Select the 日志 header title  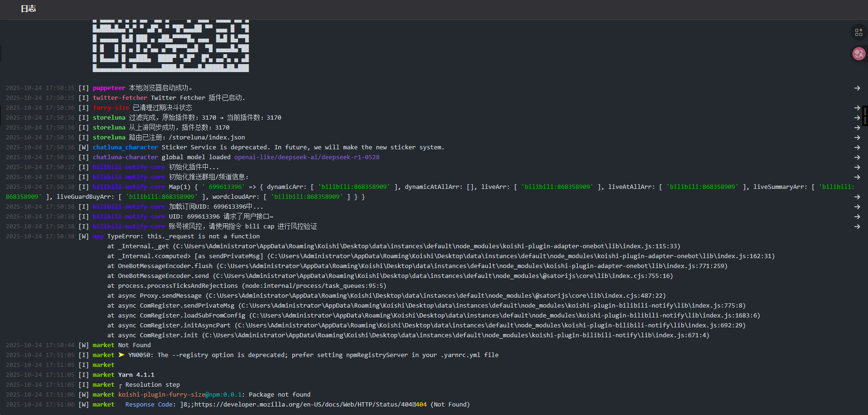[x=28, y=8]
